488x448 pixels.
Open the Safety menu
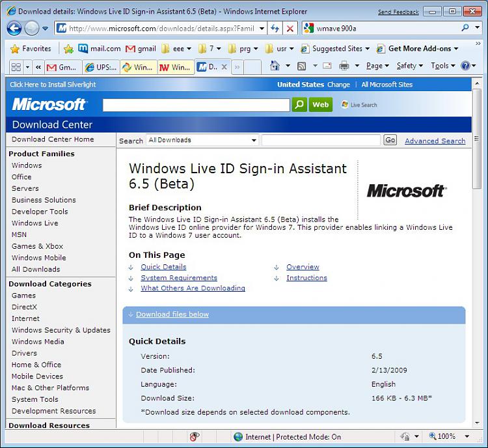(409, 66)
